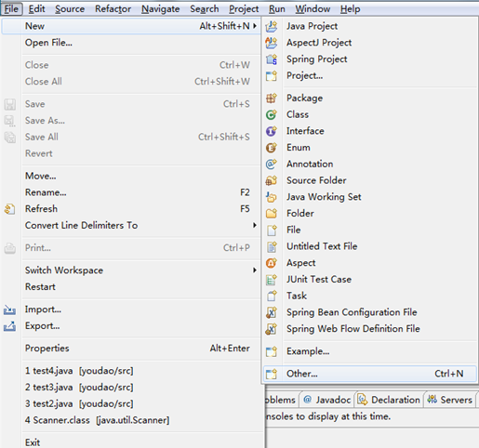This screenshot has height=448, width=479.
Task: Click the Task icon
Action: [272, 296]
